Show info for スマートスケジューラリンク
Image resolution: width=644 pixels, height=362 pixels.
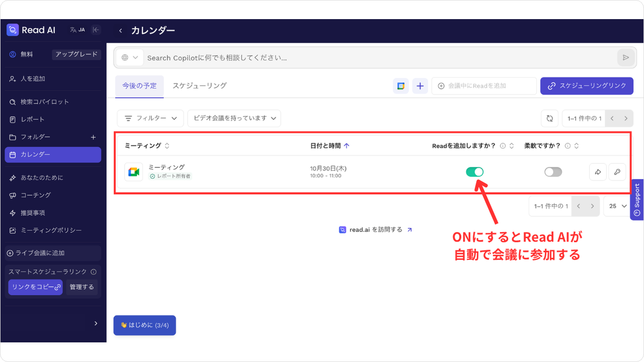tap(94, 271)
